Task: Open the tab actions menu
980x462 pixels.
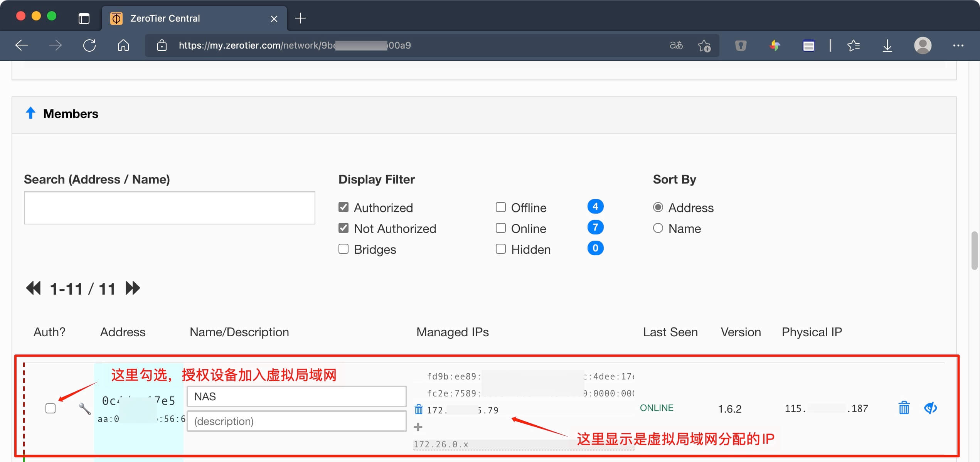Action: pyautogui.click(x=84, y=18)
